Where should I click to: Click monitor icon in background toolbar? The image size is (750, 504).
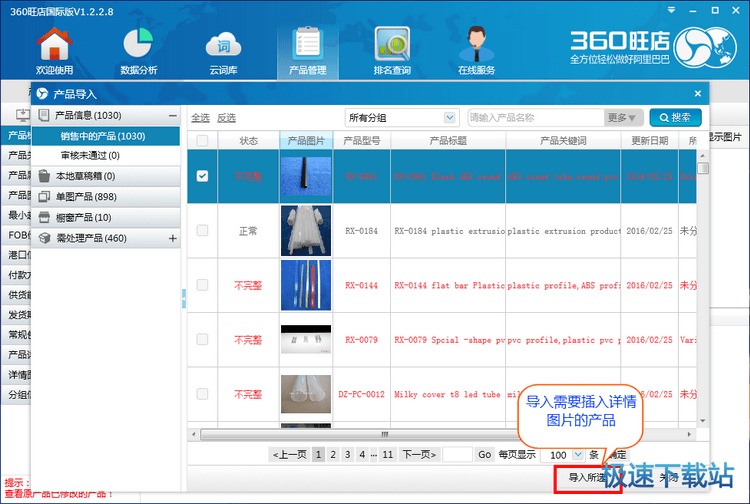pyautogui.click(x=22, y=115)
